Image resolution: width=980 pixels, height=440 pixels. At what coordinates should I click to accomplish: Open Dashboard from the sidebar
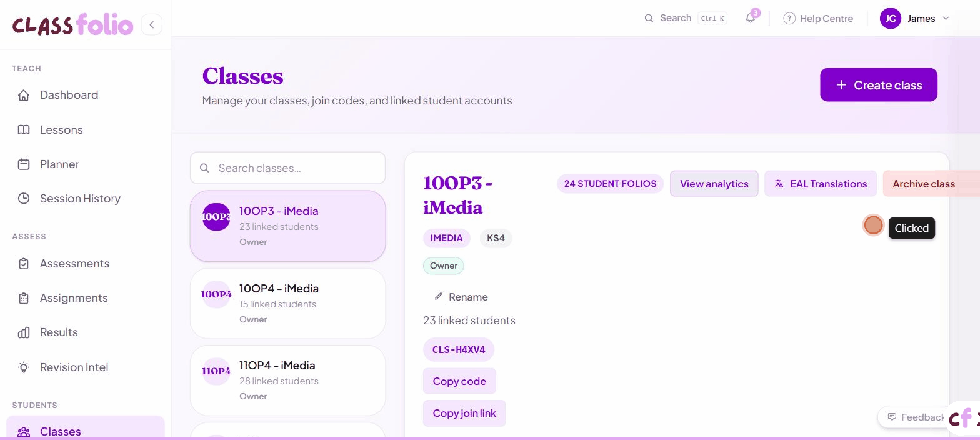pos(85,95)
